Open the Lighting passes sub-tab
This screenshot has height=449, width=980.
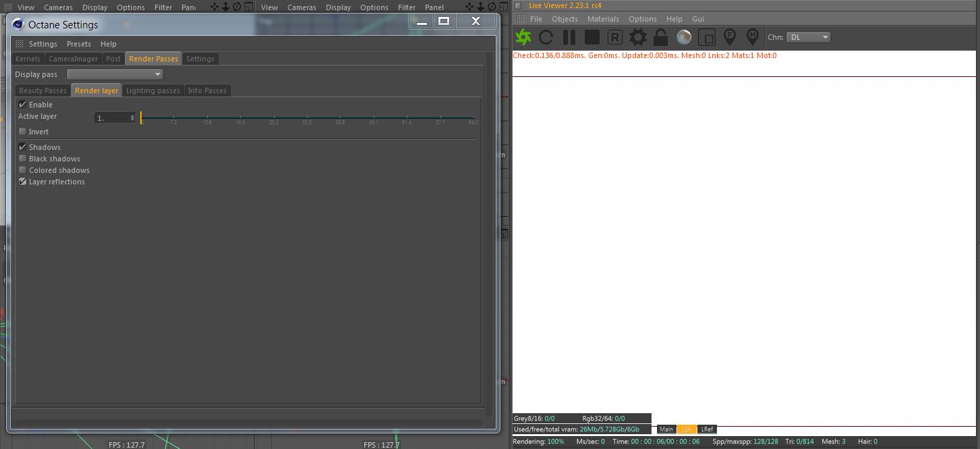153,90
